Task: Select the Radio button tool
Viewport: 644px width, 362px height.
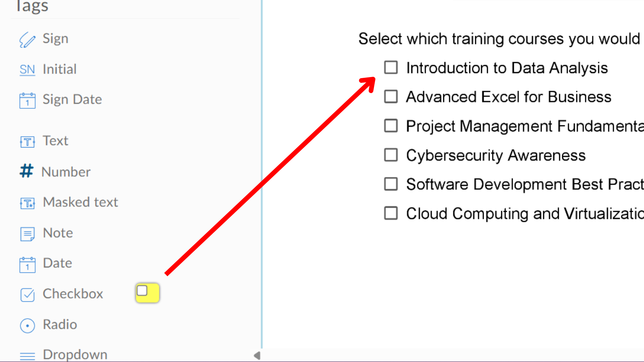Action: 60,324
